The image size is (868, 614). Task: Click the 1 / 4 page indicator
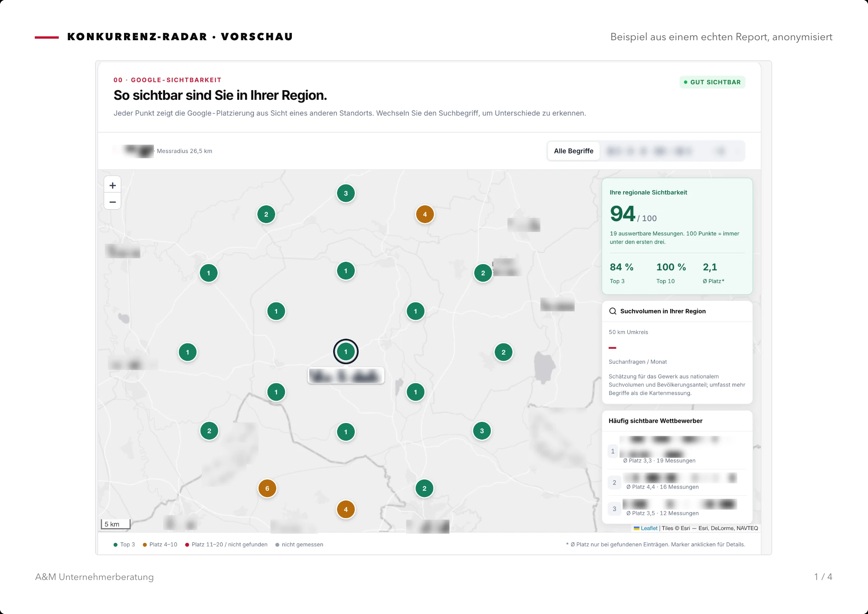(x=823, y=577)
